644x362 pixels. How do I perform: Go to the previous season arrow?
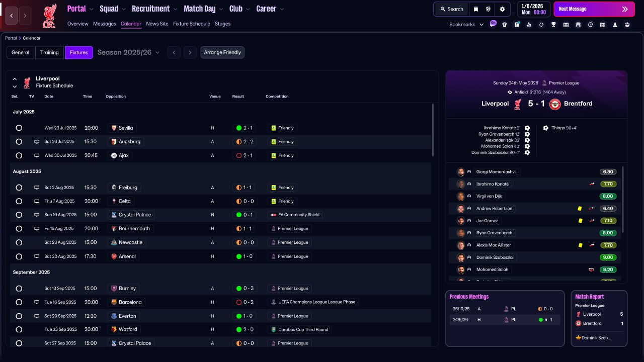click(174, 52)
